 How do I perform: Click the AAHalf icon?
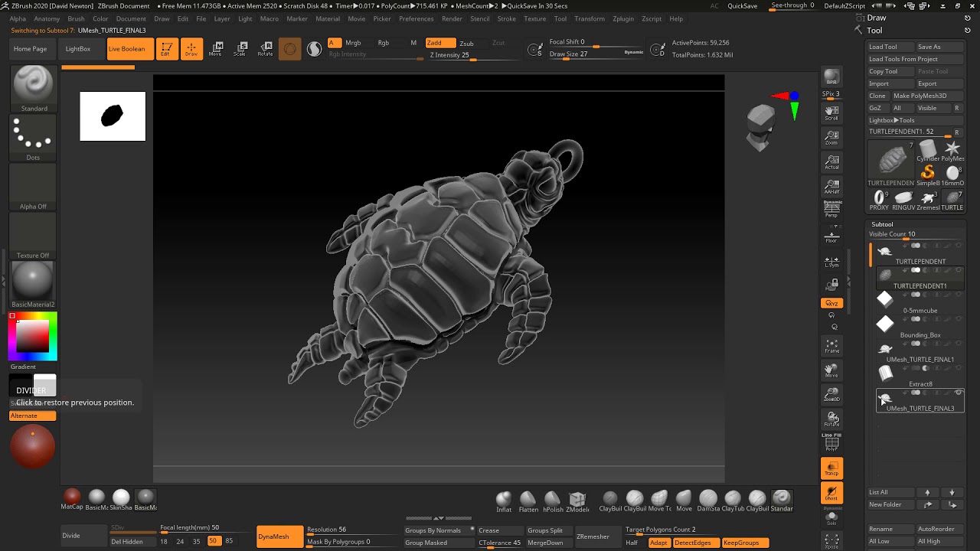[831, 187]
